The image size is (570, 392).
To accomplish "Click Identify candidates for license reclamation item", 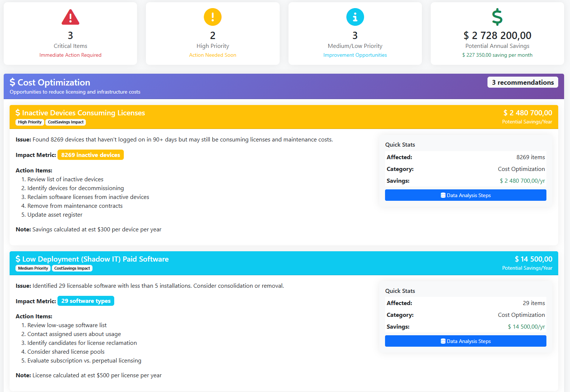I will tap(82, 343).
